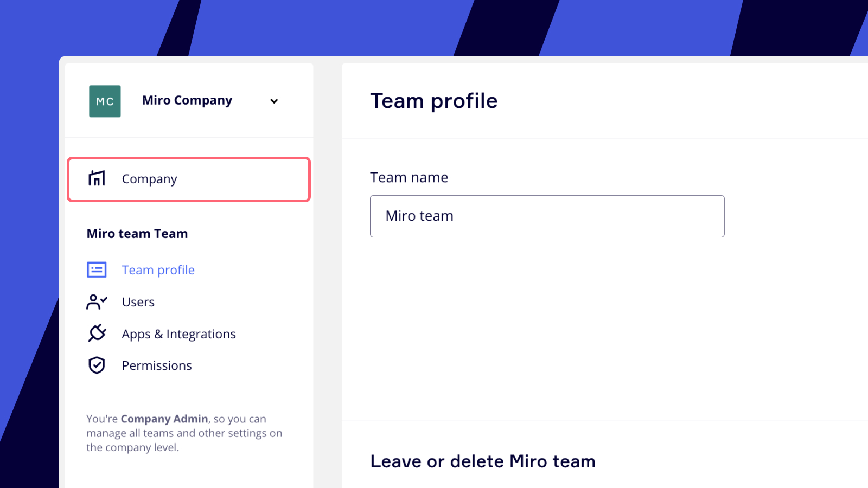This screenshot has width=868, height=488.
Task: Click the Miro team Team sidebar heading
Action: tap(137, 234)
